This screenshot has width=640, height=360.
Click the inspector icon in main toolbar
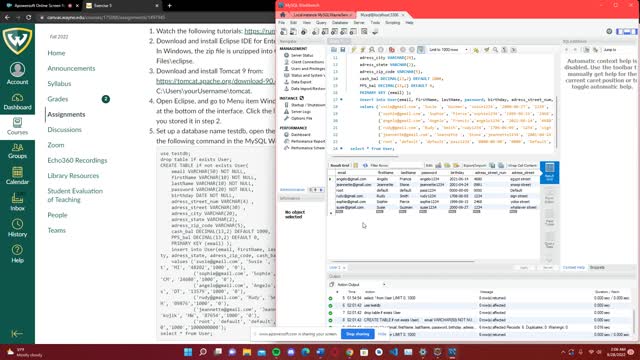tap(304, 32)
